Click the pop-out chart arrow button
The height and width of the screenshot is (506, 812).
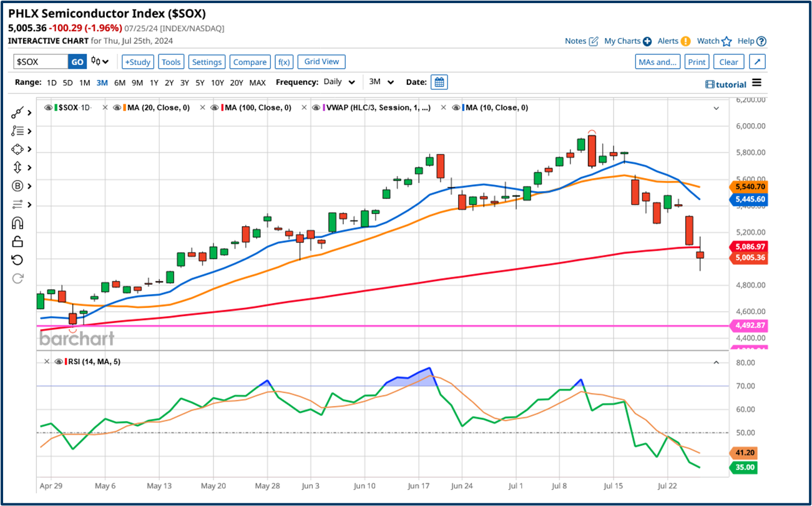pyautogui.click(x=757, y=62)
